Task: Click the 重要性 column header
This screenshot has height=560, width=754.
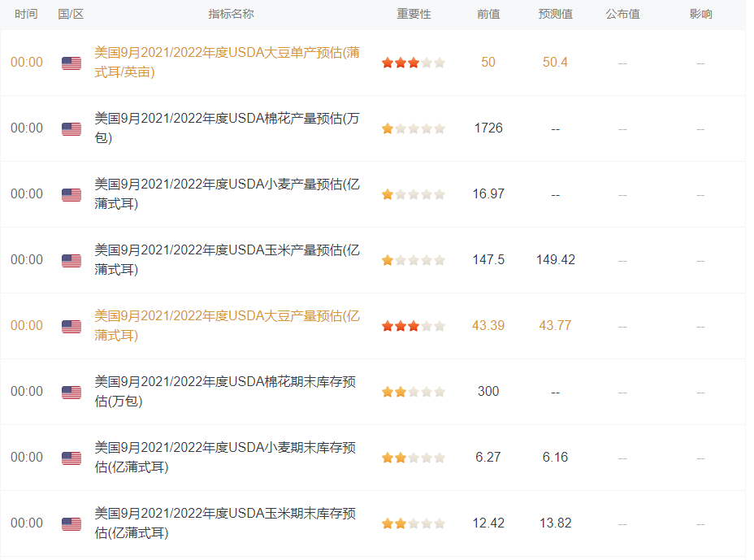Action: 414,14
